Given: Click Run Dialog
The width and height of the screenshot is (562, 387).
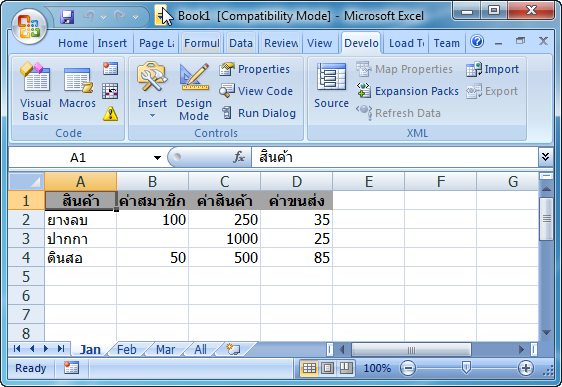Looking at the screenshot, I should pos(259,113).
